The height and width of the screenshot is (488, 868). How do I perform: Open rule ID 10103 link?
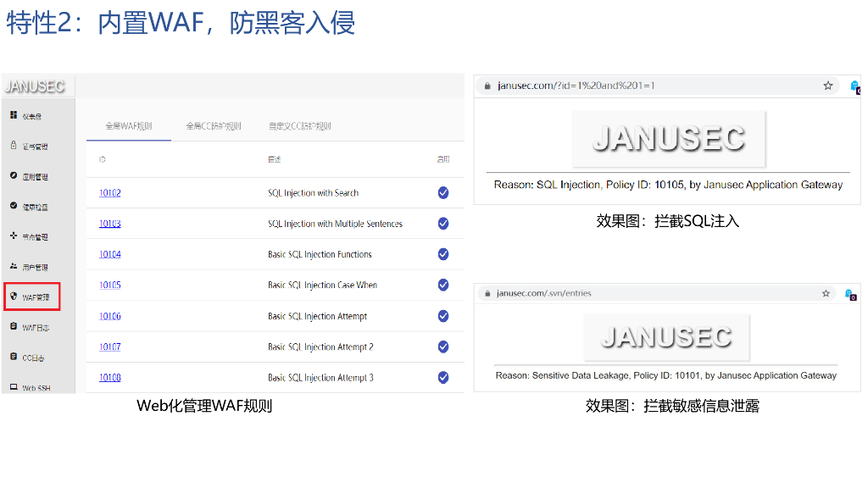tap(110, 224)
